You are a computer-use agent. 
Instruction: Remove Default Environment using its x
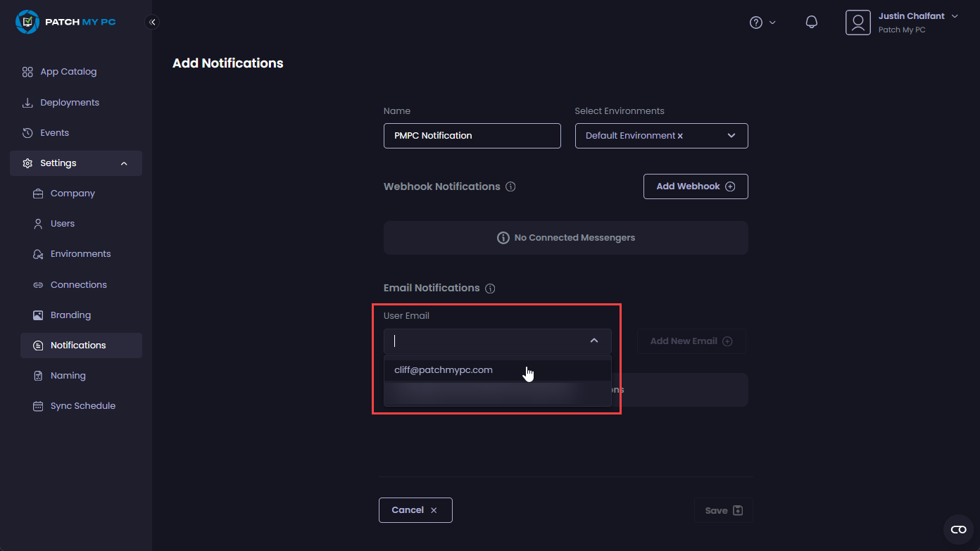[680, 136]
